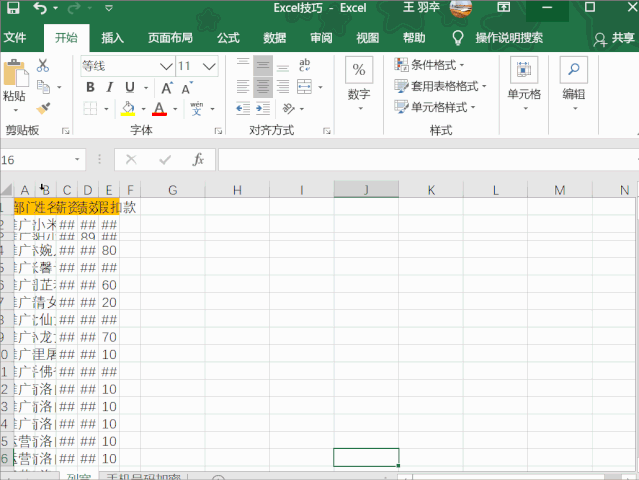Click the Insert Function fx icon
Screen dimensions: 639x480
[198, 159]
